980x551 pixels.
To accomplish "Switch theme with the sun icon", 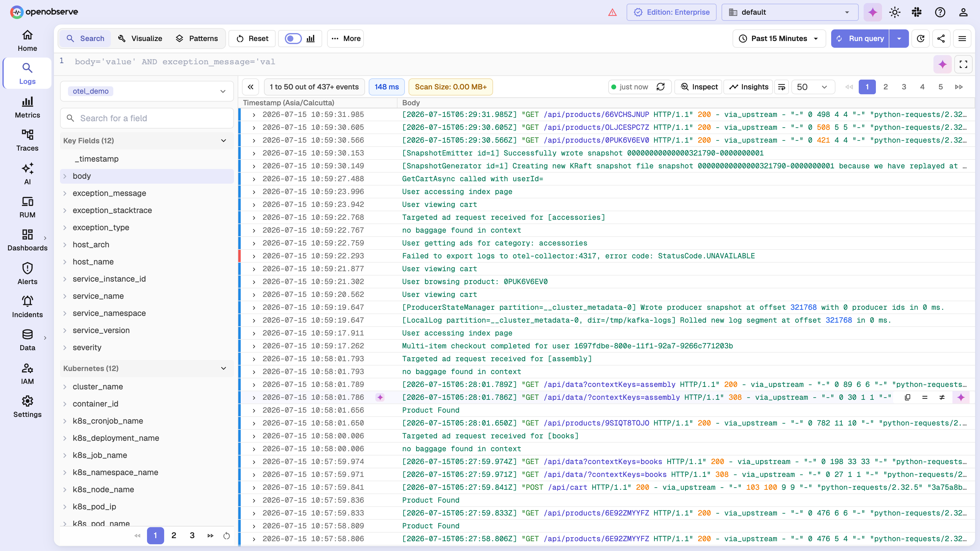I will (895, 12).
